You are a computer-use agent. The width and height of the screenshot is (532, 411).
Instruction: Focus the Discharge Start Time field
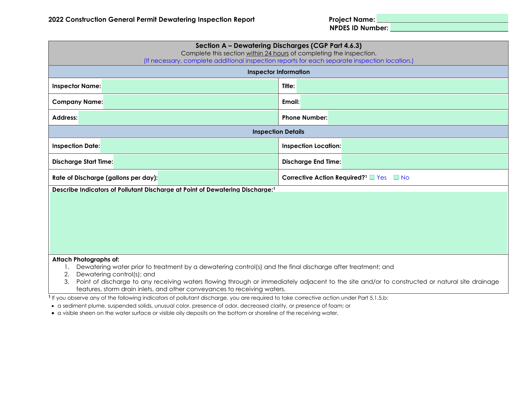196,162
